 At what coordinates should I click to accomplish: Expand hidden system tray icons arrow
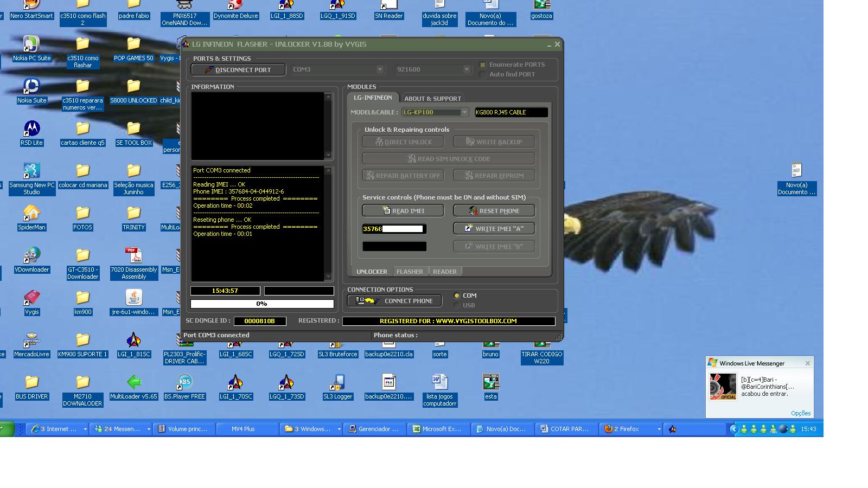[733, 429]
